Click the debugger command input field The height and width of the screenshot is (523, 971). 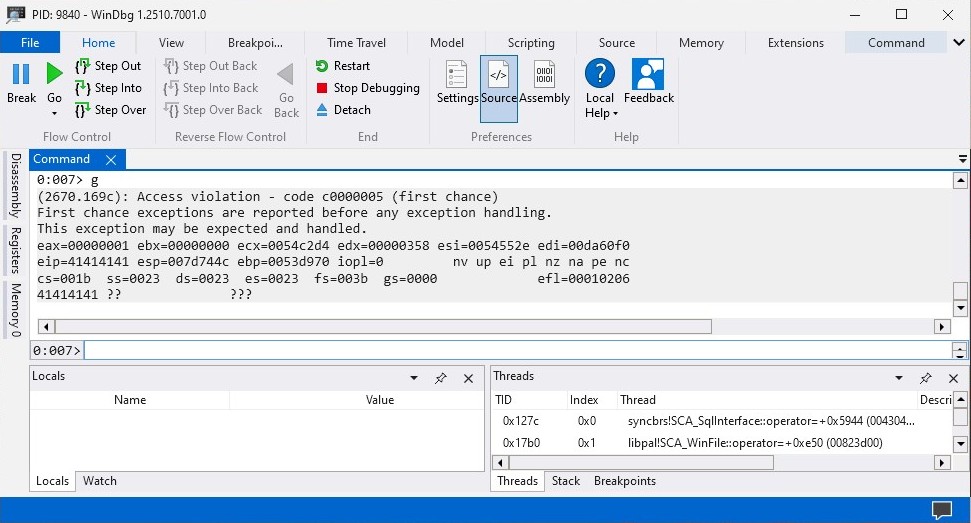[x=516, y=350]
